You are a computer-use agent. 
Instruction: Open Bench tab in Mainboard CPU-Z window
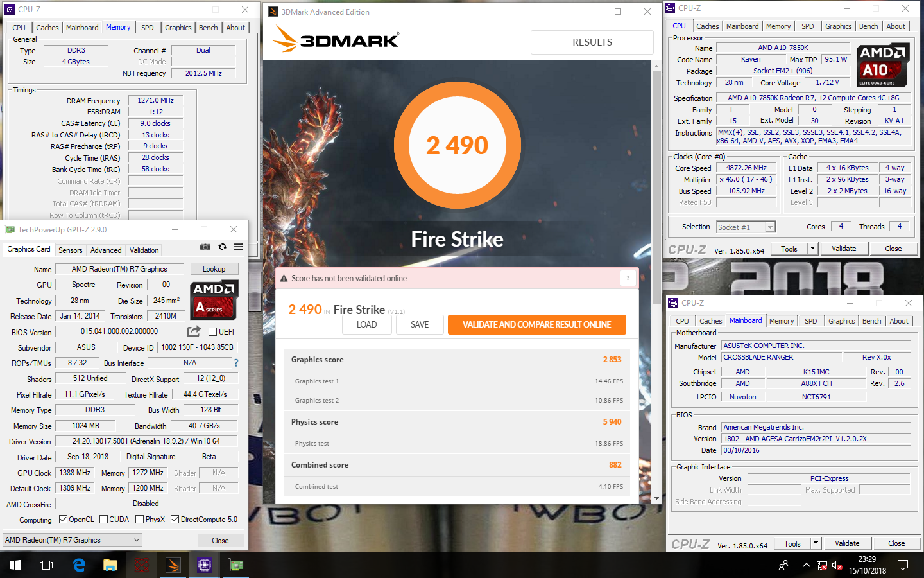click(871, 321)
